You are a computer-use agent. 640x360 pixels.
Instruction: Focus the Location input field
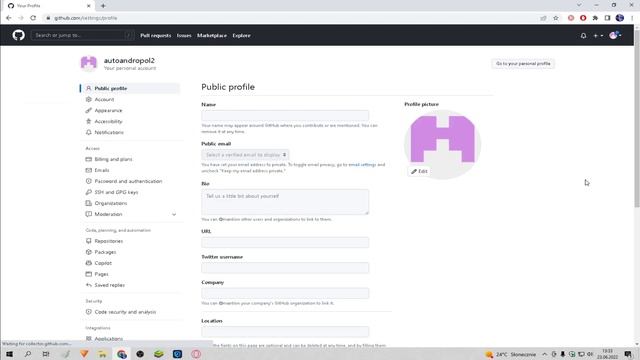coord(285,331)
